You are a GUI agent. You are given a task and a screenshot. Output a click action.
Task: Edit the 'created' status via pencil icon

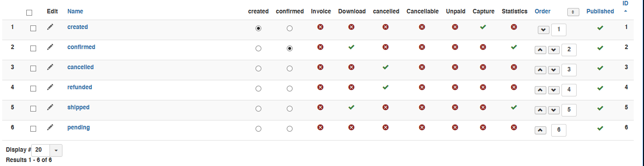pyautogui.click(x=50, y=27)
